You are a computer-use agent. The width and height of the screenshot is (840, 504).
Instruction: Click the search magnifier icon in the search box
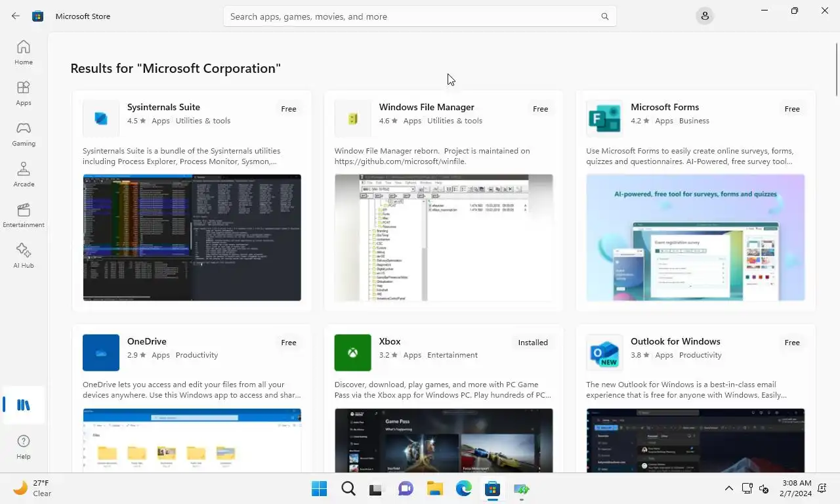click(x=605, y=16)
